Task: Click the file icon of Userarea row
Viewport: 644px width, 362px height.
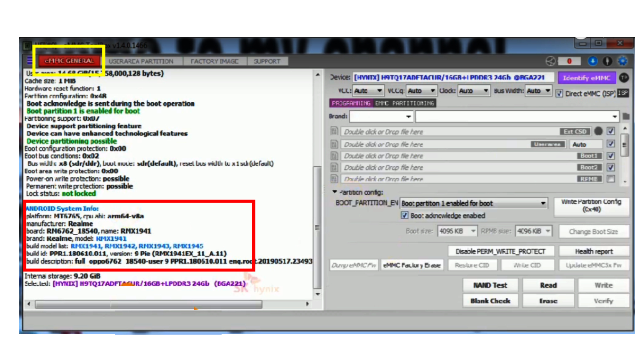Action: 334,144
